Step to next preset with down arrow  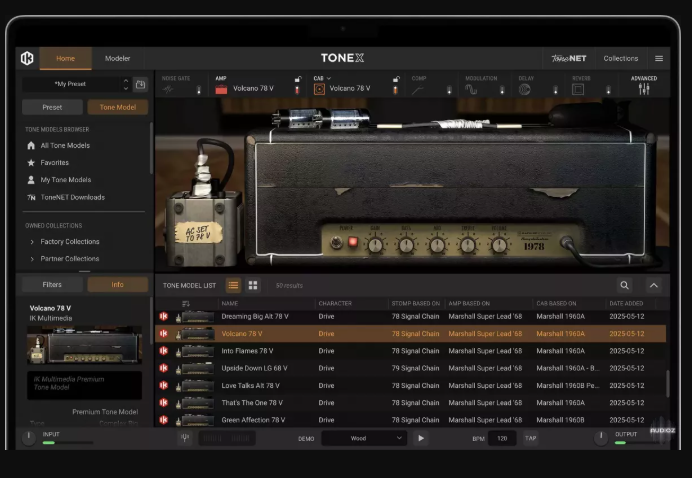coord(126,88)
